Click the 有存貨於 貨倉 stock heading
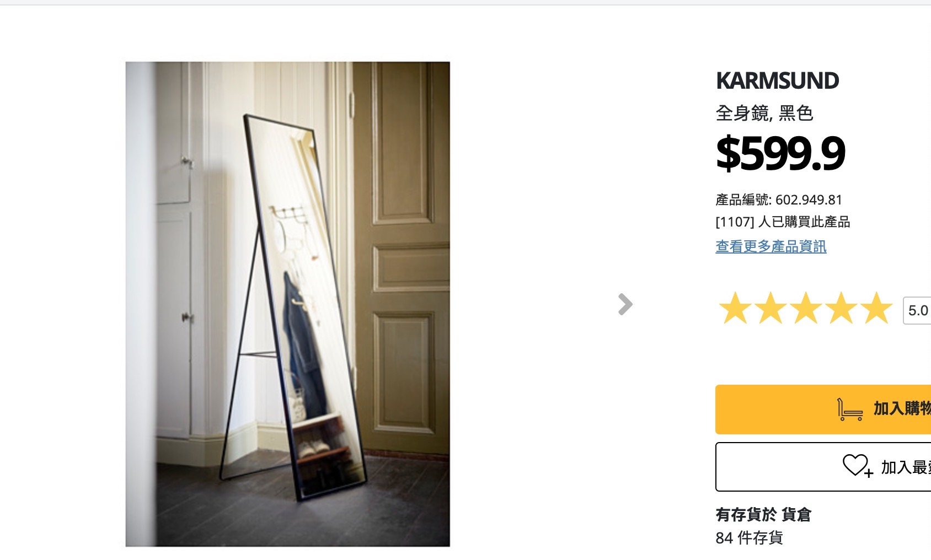The width and height of the screenshot is (931, 560). point(763,515)
